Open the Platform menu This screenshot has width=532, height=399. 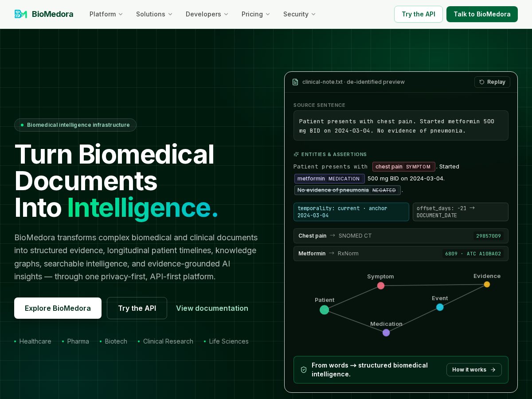[x=106, y=14]
